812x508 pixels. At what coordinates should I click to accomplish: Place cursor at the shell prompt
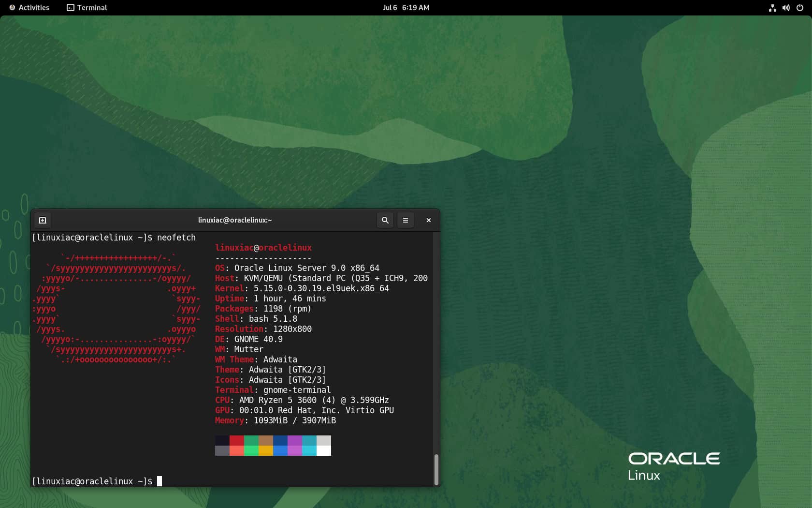[x=159, y=481]
